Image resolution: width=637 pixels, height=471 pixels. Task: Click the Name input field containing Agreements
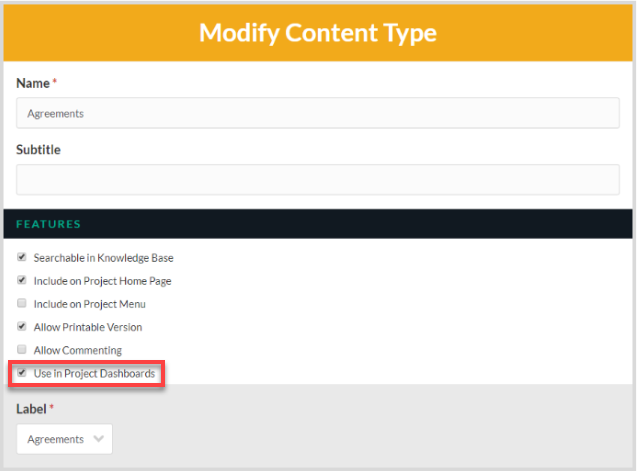click(318, 113)
